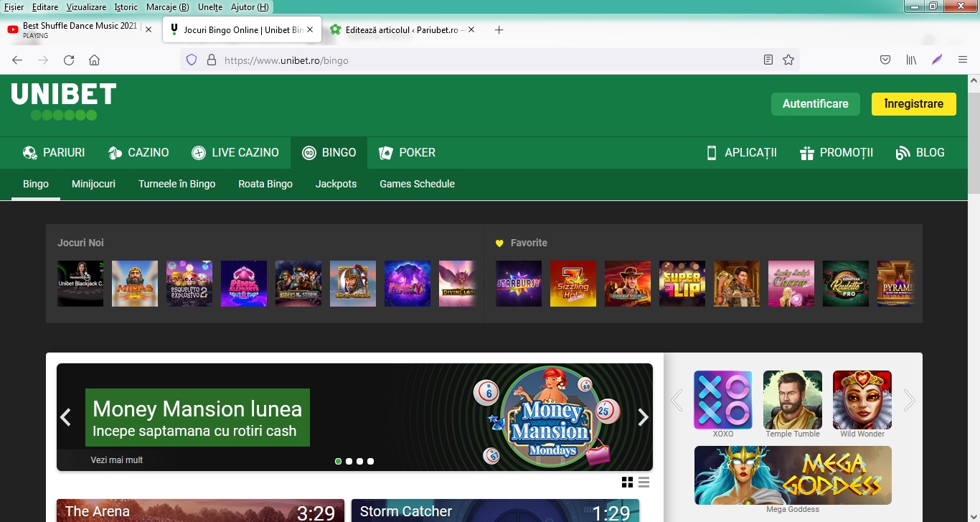
Task: Click Vezi mai mult on the banner
Action: [x=117, y=460]
